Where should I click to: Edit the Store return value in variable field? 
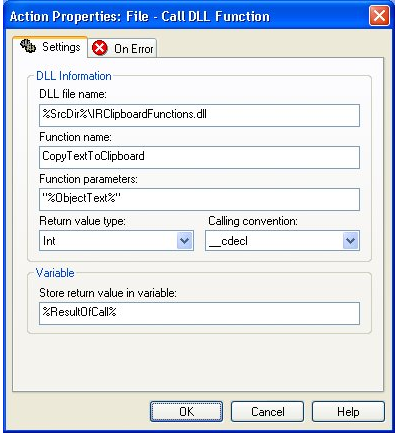tap(199, 313)
